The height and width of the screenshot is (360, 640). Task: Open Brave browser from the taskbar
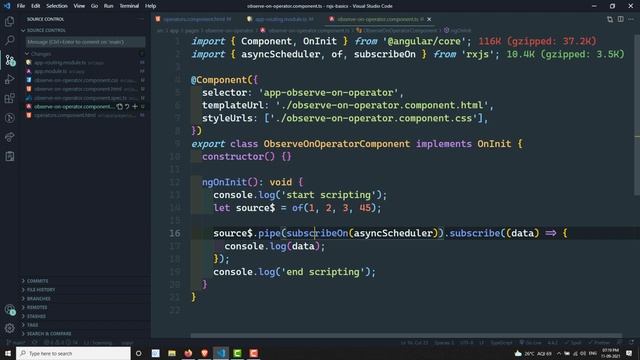(x=204, y=353)
